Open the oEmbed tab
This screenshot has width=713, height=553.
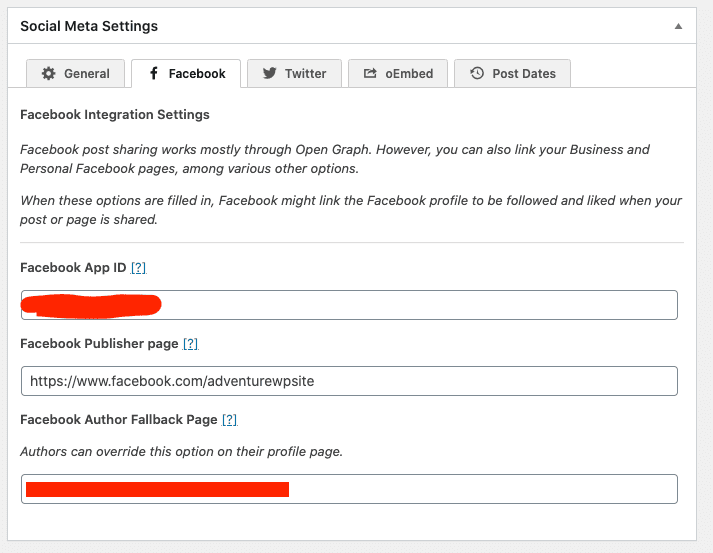(398, 73)
